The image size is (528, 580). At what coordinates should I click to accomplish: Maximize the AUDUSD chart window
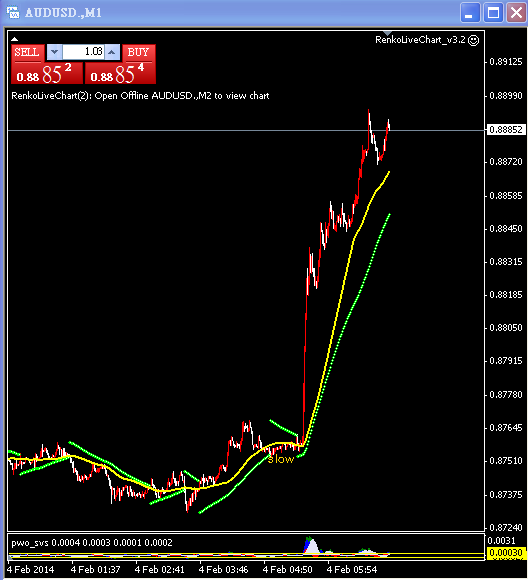click(494, 13)
